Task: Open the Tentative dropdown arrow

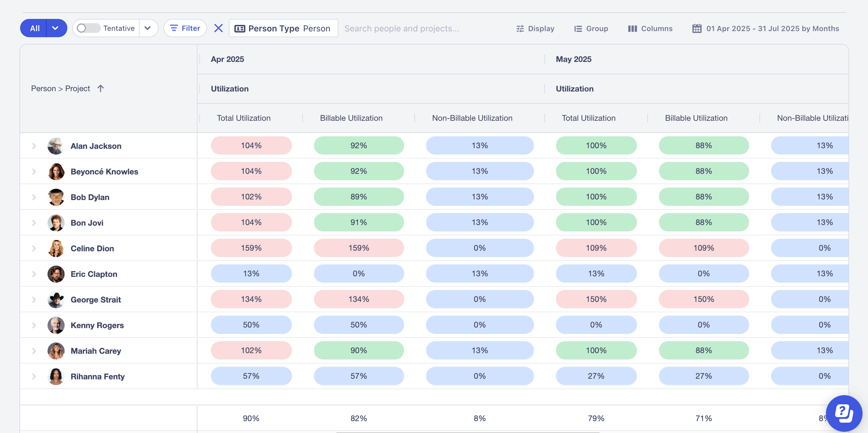Action: coord(148,28)
